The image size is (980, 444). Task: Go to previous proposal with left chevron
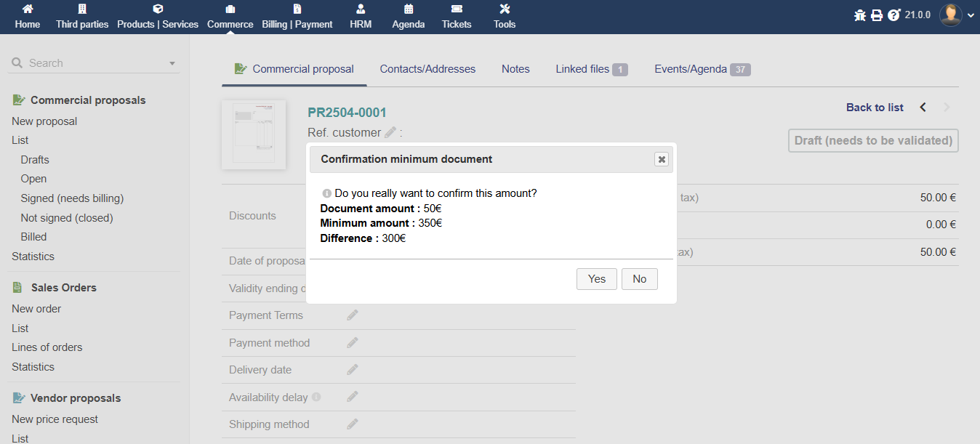pos(923,108)
